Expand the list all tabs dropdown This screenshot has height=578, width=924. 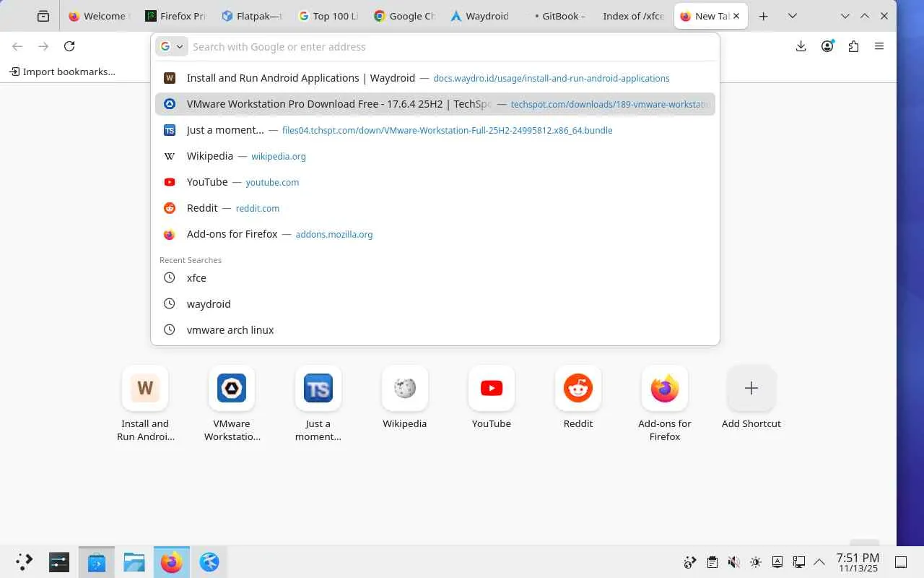click(x=792, y=16)
